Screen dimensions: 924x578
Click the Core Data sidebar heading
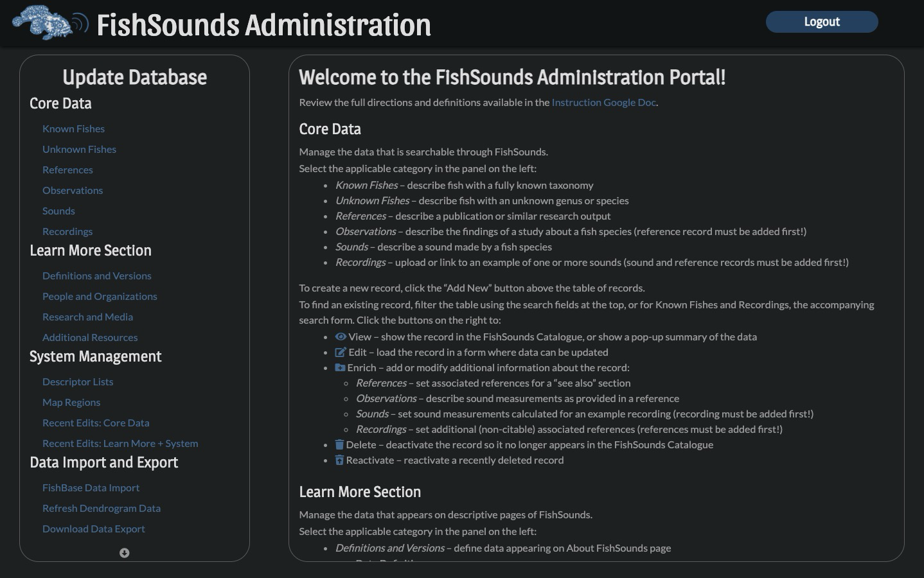60,103
